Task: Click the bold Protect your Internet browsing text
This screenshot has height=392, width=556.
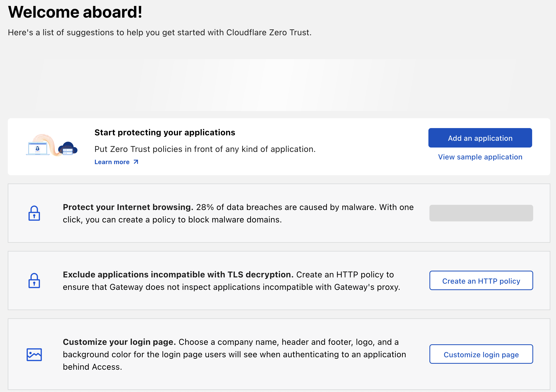Action: [128, 207]
